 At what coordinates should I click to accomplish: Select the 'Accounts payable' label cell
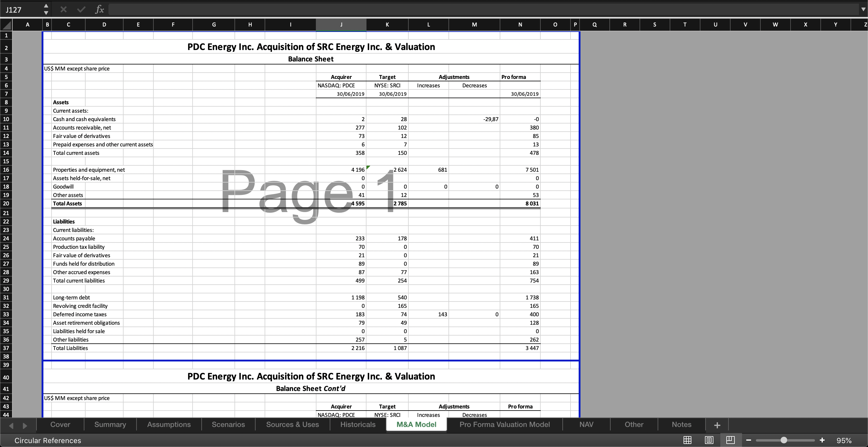pyautogui.click(x=74, y=239)
